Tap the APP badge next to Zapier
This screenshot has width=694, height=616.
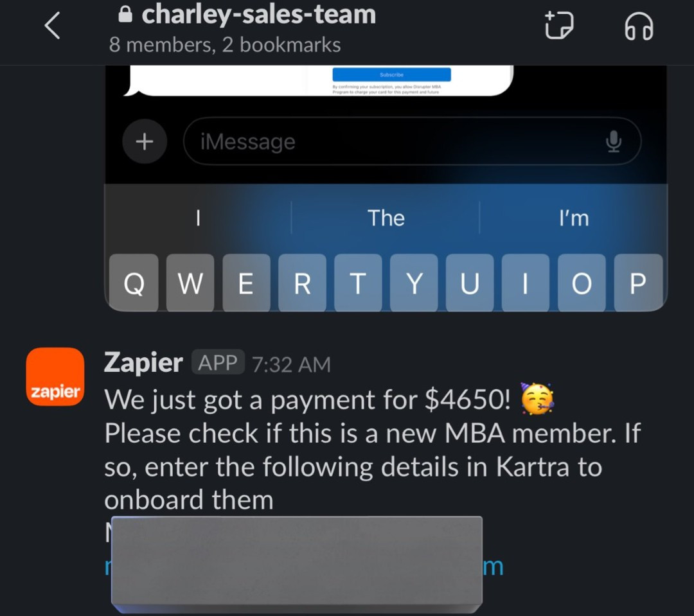tap(218, 362)
